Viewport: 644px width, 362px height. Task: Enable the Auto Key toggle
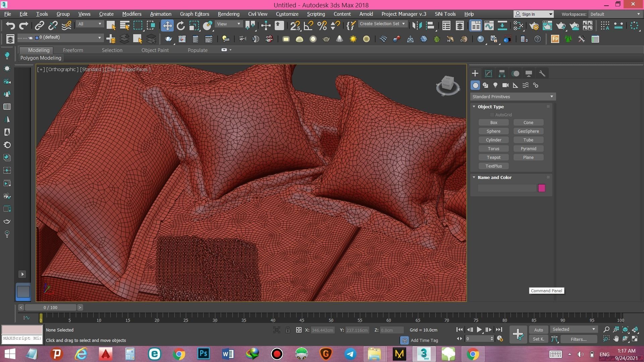coord(538,329)
